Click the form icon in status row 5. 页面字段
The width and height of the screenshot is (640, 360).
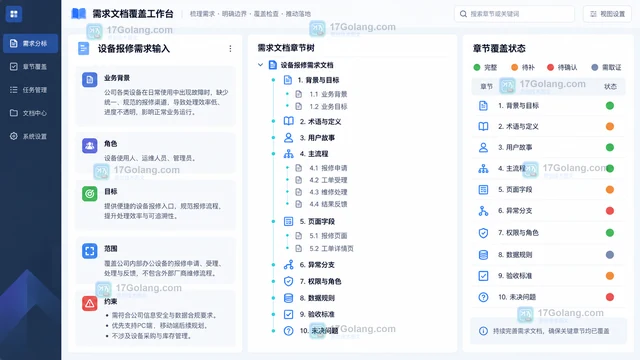coord(483,189)
